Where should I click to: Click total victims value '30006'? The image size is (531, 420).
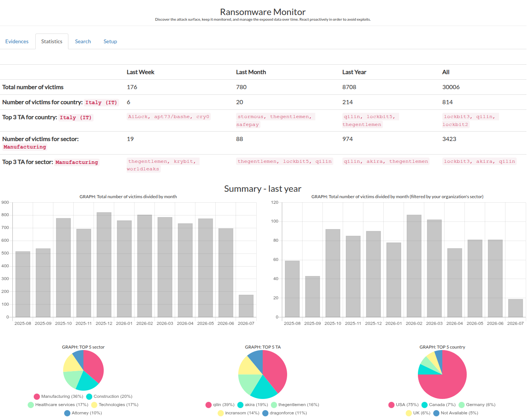pyautogui.click(x=451, y=87)
